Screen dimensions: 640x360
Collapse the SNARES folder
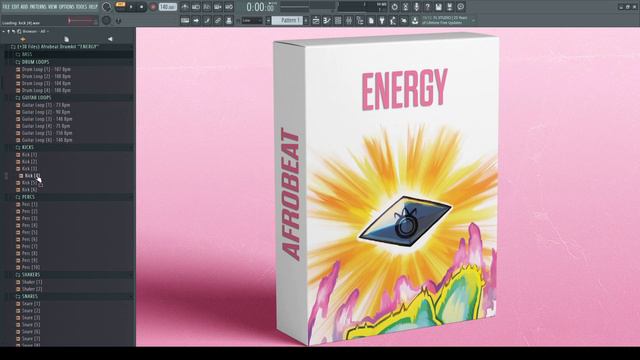[x=29, y=297]
